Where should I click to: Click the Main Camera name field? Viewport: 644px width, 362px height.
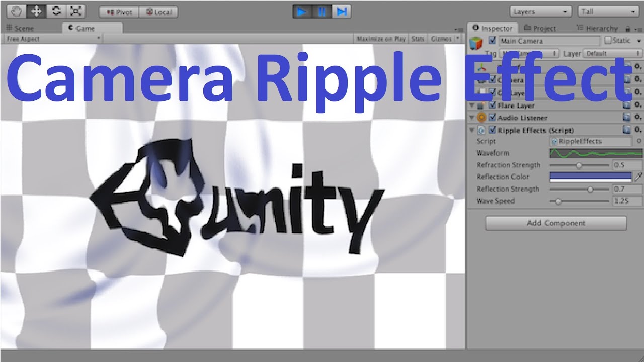[550, 41]
